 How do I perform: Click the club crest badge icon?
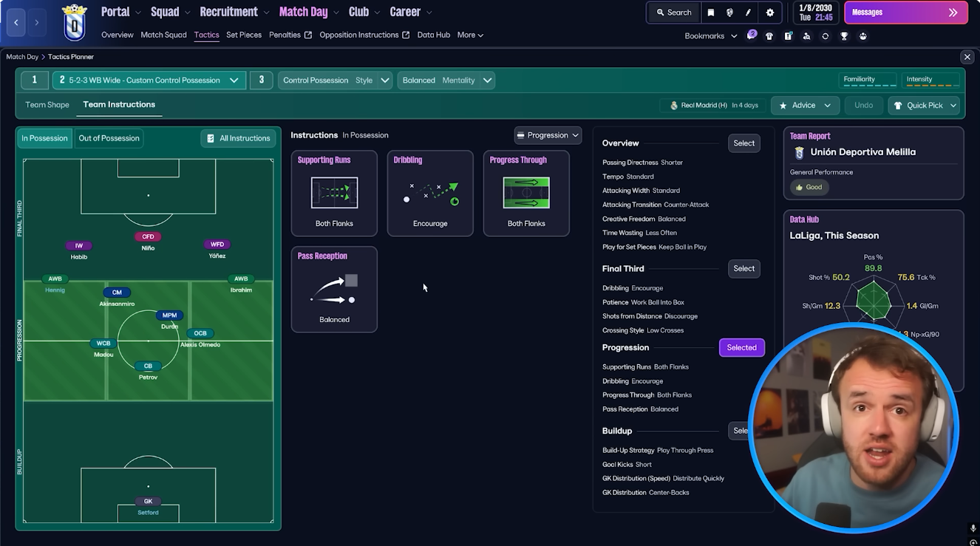[75, 22]
